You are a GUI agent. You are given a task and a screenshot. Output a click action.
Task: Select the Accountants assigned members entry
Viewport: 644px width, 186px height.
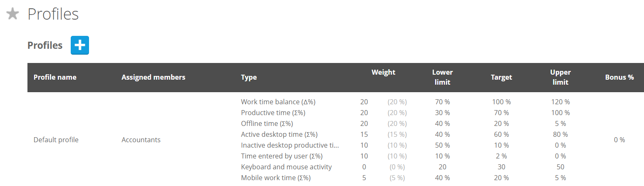[x=141, y=140]
